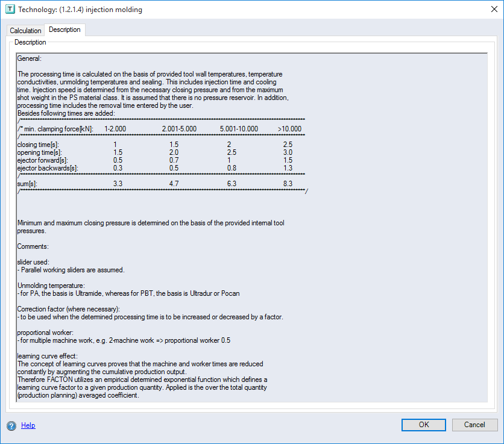
Task: Select the Description tab
Action: (65, 29)
